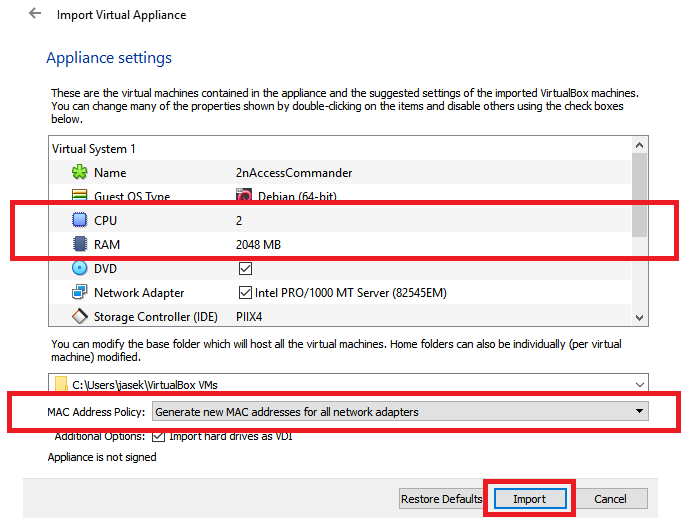The height and width of the screenshot is (528, 690).
Task: Click the DVD row label
Action: [105, 268]
